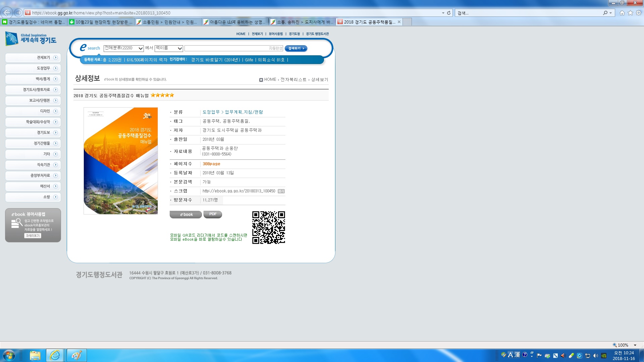The height and width of the screenshot is (362, 644).
Task: Switch to 경기도품질검수 네이버 tab
Action: [x=34, y=22]
